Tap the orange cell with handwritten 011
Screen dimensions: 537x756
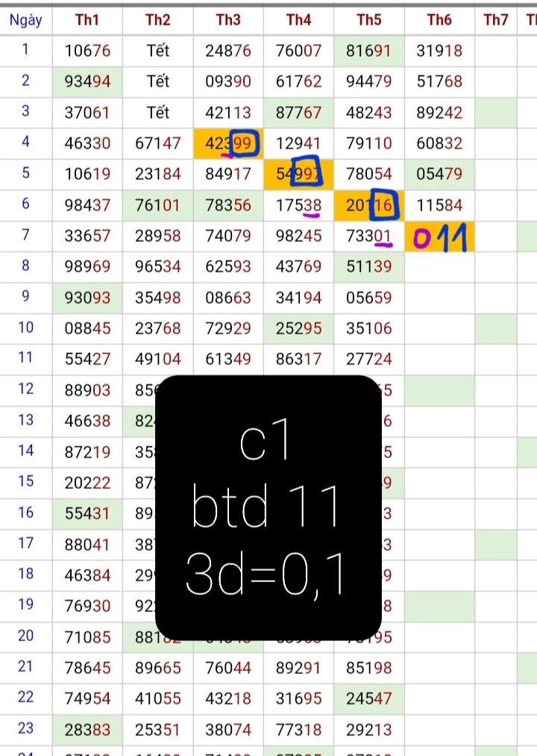click(x=439, y=237)
